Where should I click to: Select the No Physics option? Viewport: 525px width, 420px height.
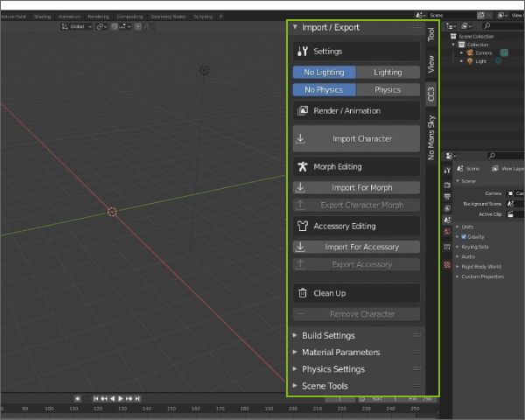(x=324, y=90)
